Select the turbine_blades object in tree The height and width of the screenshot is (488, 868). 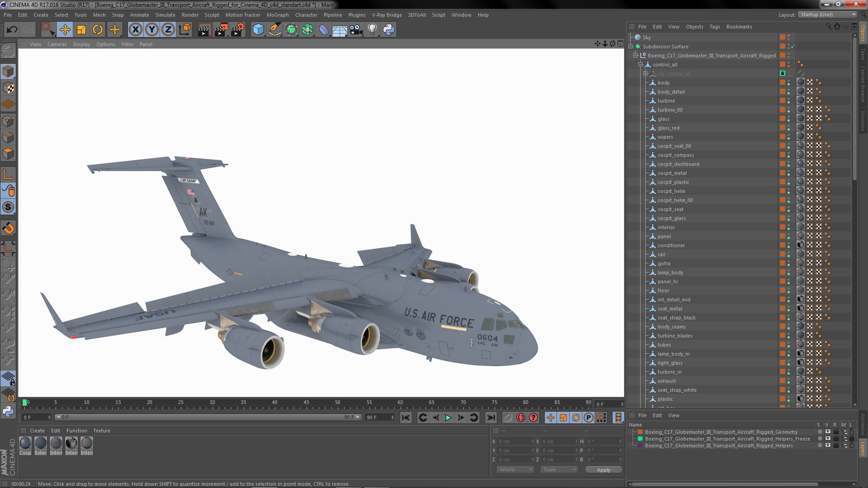(675, 336)
